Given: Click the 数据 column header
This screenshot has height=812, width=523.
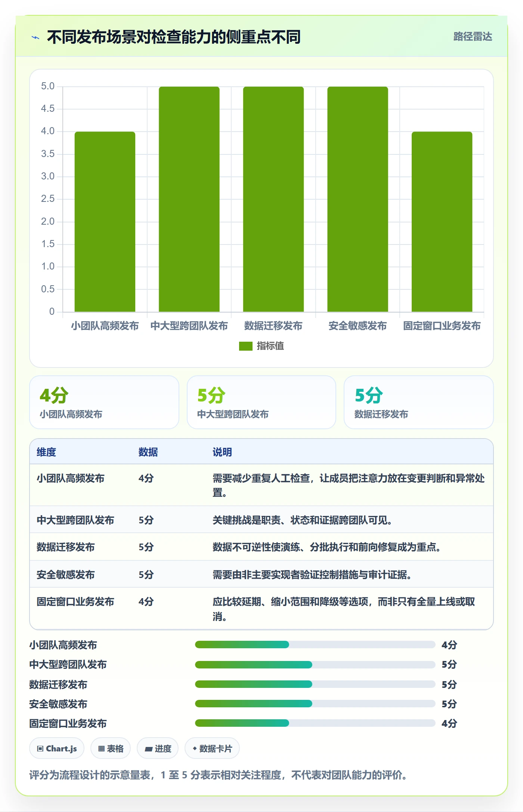Looking at the screenshot, I should click(148, 452).
